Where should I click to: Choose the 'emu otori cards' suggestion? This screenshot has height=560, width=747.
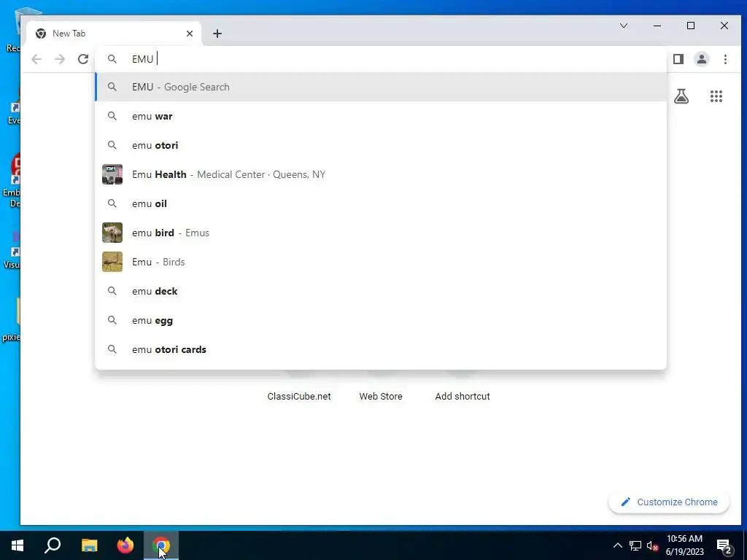tap(381, 349)
